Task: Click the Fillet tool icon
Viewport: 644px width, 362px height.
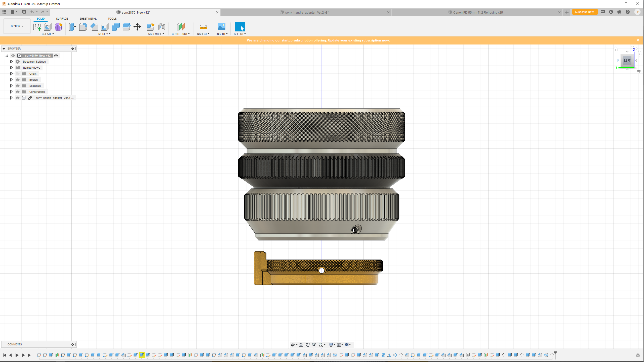Action: [83, 26]
